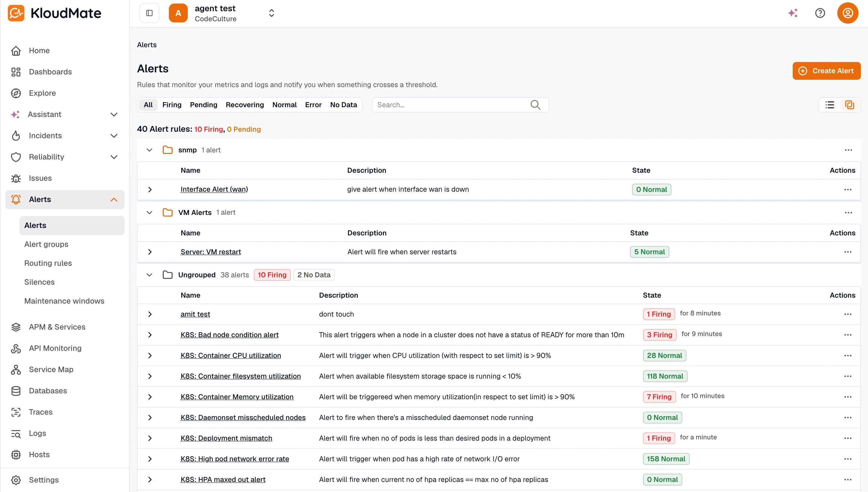Collapse the VM Alerts folder group
868x492 pixels.
[149, 213]
